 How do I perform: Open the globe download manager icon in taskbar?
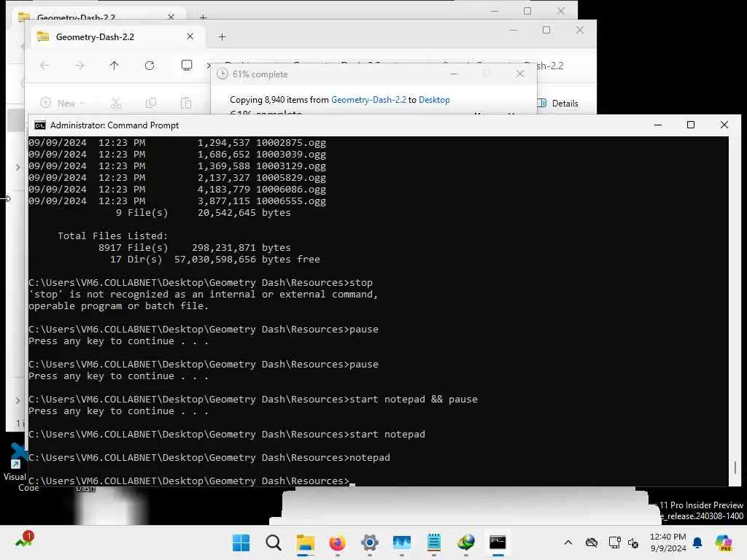[466, 542]
